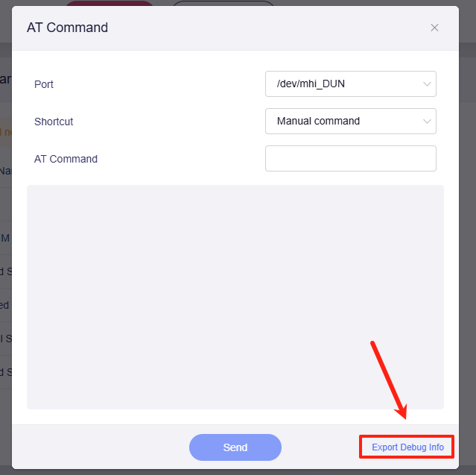Open the /dev/mhi_DUN port selector
The image size is (476, 475).
click(350, 84)
